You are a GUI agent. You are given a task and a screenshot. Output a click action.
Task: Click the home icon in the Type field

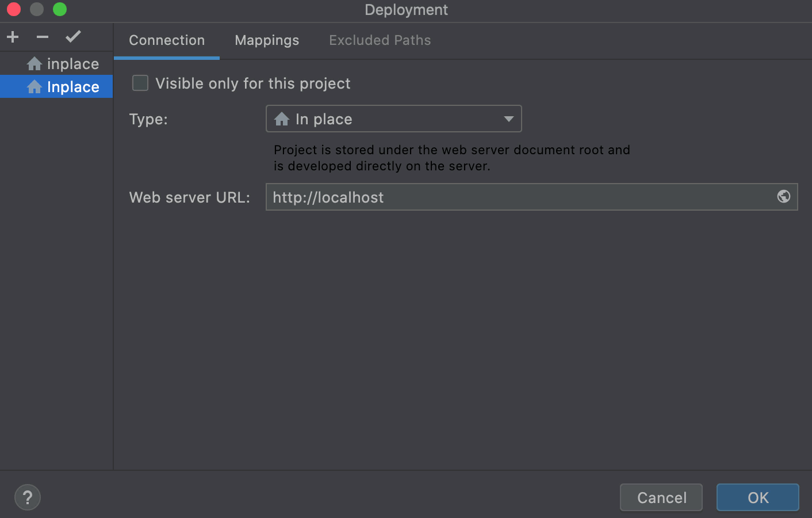[x=282, y=119]
